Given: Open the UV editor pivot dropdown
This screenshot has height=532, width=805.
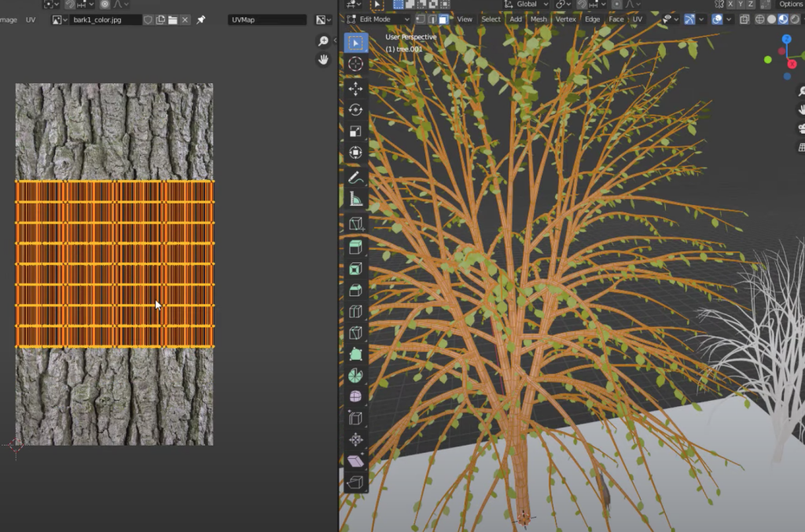Looking at the screenshot, I should pyautogui.click(x=51, y=4).
